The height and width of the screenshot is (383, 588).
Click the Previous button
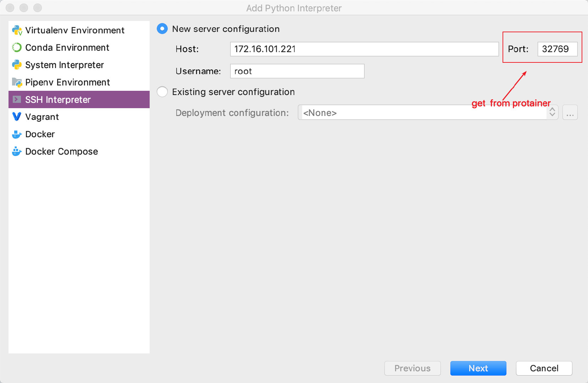(x=412, y=368)
